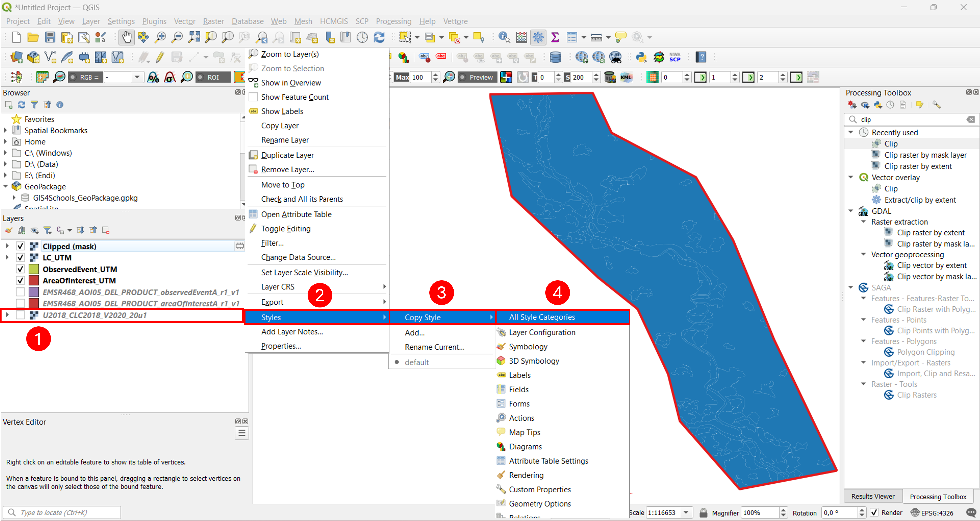Screen dimensions: 980x521
Task: Switch to the Results Viewer tab
Action: (x=873, y=496)
